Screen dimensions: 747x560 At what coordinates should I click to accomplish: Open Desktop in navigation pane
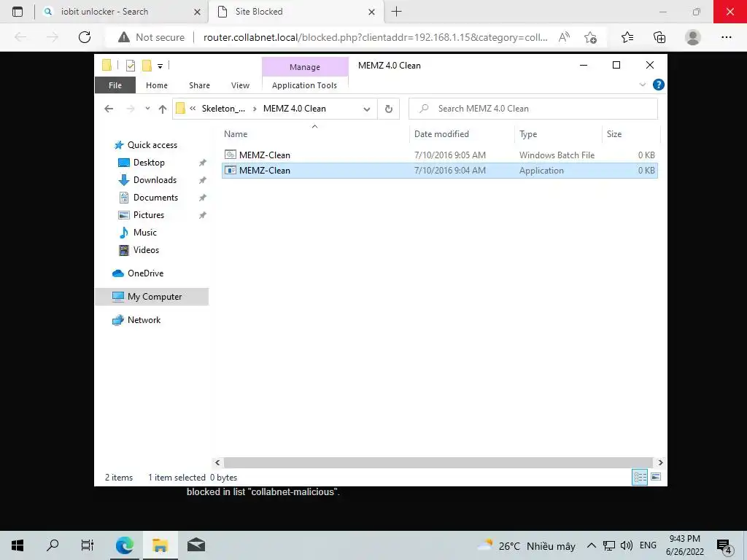(x=149, y=163)
